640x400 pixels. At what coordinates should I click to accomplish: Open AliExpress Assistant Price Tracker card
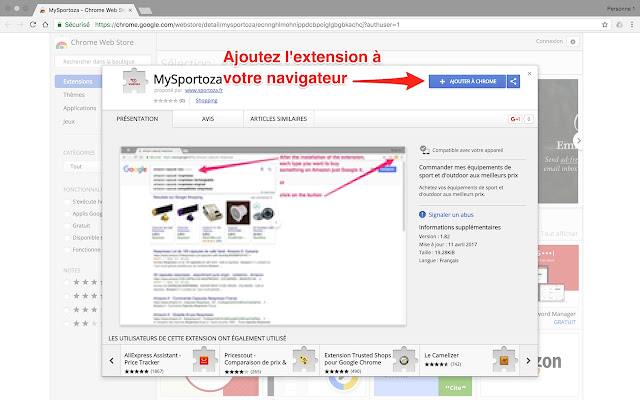click(170, 360)
